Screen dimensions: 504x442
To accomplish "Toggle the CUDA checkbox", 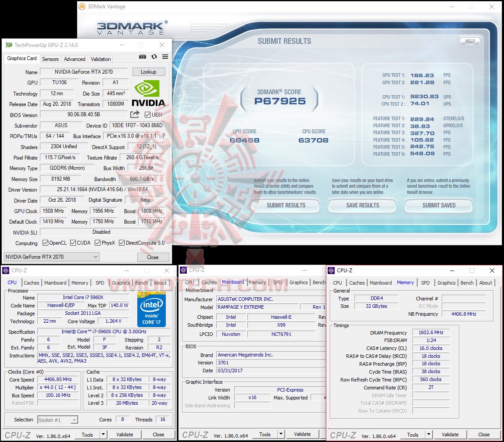I will 73,243.
